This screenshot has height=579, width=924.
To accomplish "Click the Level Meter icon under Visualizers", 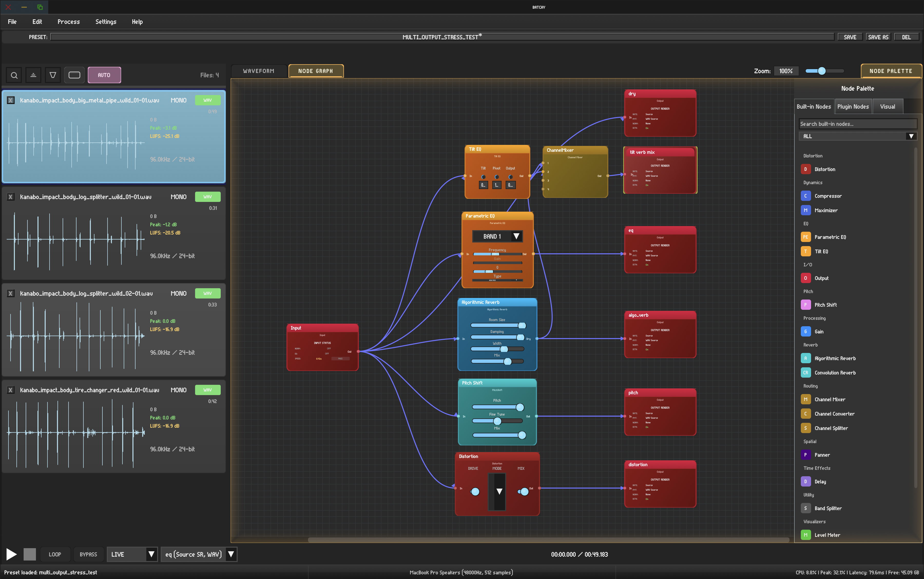I will (x=806, y=535).
